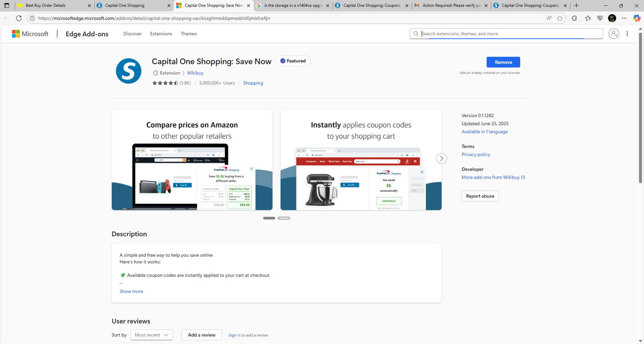Close the Best Buy Order Details tab
The image size is (644, 344).
pyautogui.click(x=90, y=6)
